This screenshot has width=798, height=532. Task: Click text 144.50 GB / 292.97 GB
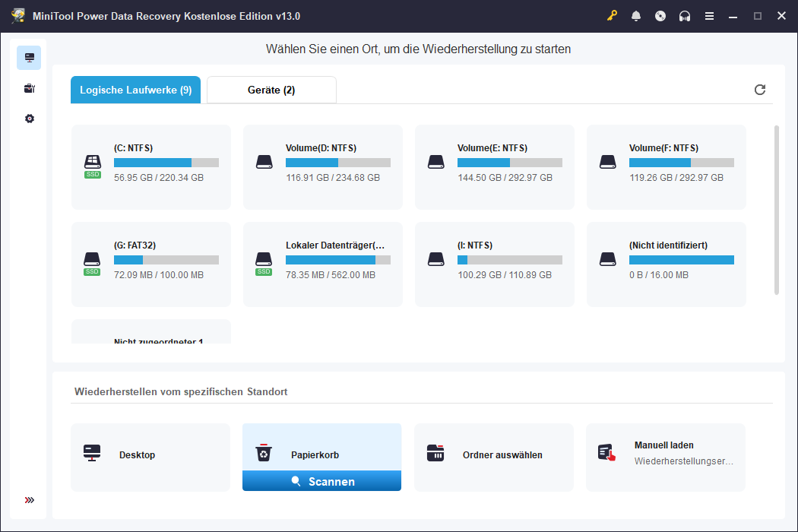click(x=505, y=178)
